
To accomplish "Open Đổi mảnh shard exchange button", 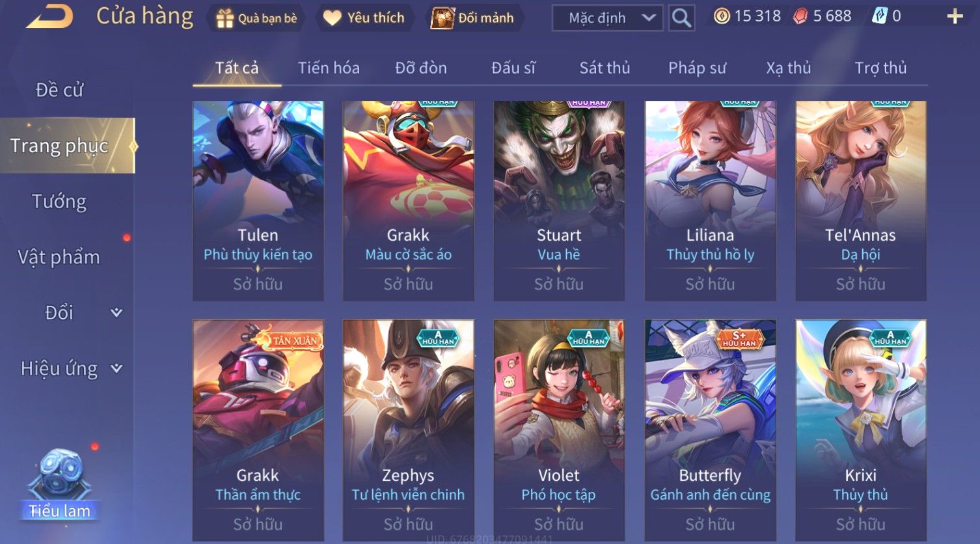I will (x=473, y=18).
